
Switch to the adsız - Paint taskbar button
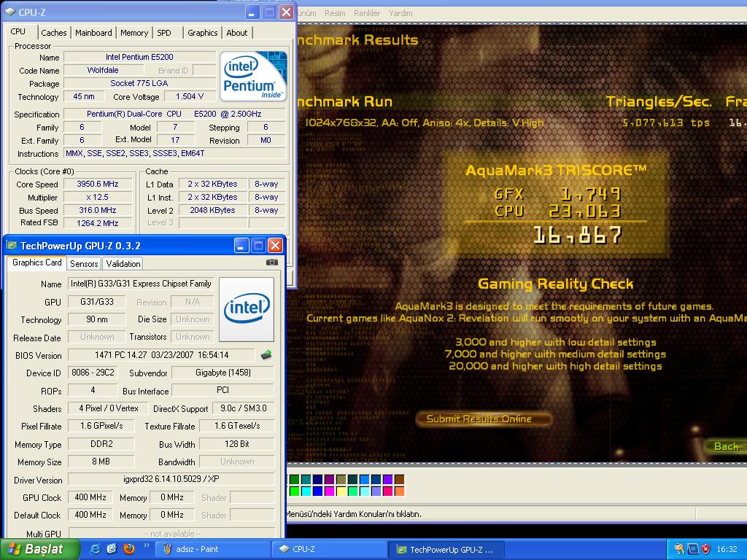(212, 549)
